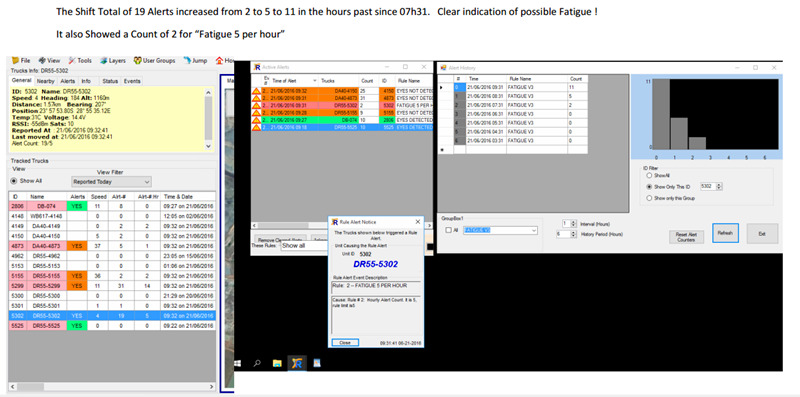
Task: Click the truck info panel vertical scrollbar
Action: (x=208, y=118)
